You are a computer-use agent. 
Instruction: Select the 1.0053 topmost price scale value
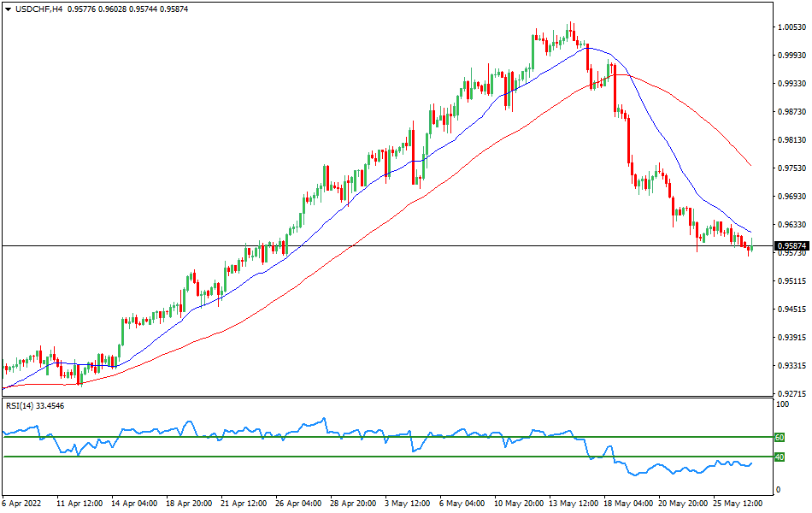[791, 27]
